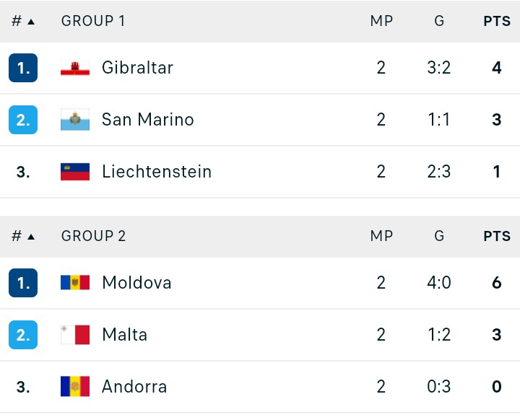This screenshot has width=520, height=420.
Task: Click the San Marino flag icon
Action: (75, 120)
